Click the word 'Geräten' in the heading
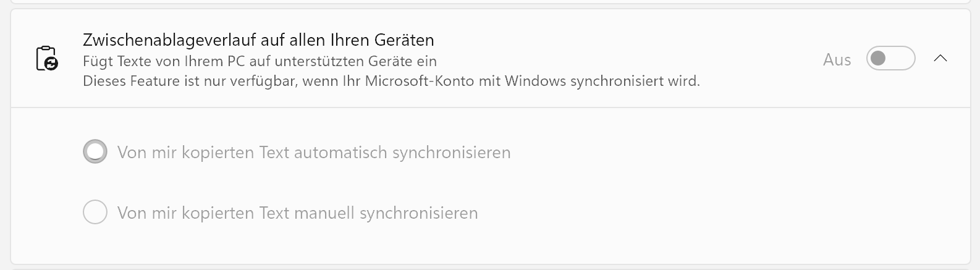This screenshot has width=980, height=270. (x=404, y=40)
